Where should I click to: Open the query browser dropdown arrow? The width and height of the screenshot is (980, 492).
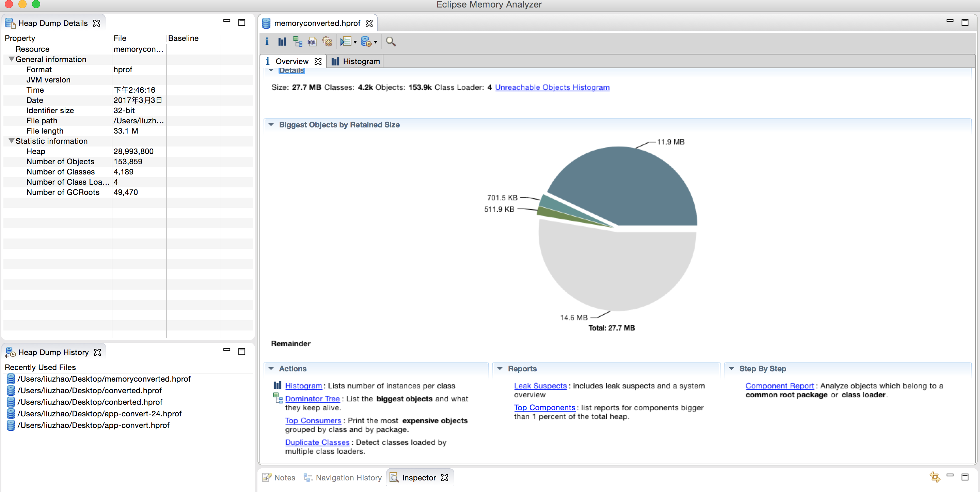pos(376,42)
